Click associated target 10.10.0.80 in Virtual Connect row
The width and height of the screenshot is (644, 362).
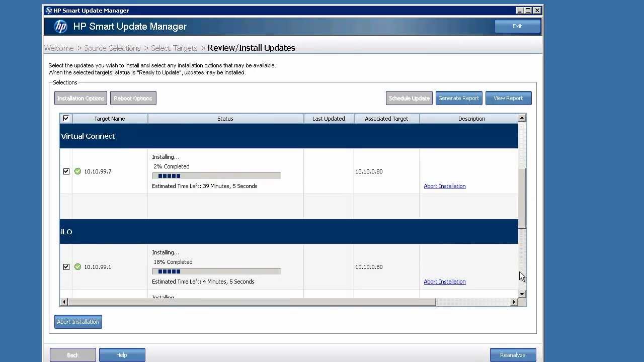[x=369, y=171]
